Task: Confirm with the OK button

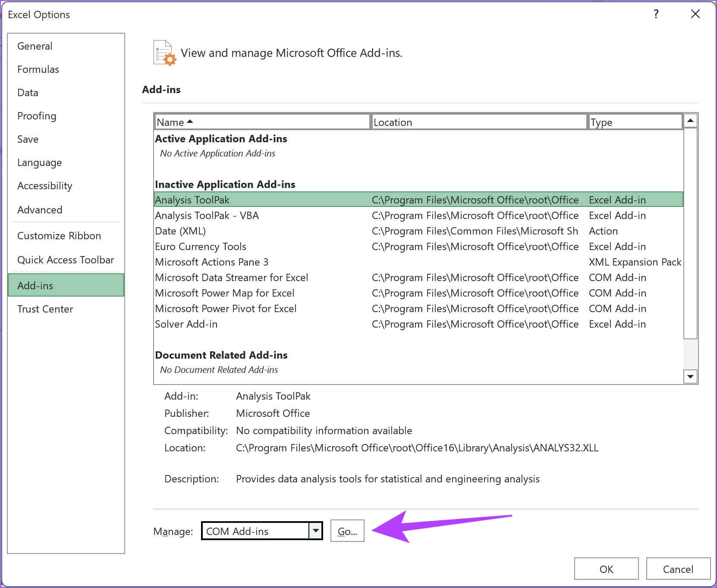Action: click(606, 569)
